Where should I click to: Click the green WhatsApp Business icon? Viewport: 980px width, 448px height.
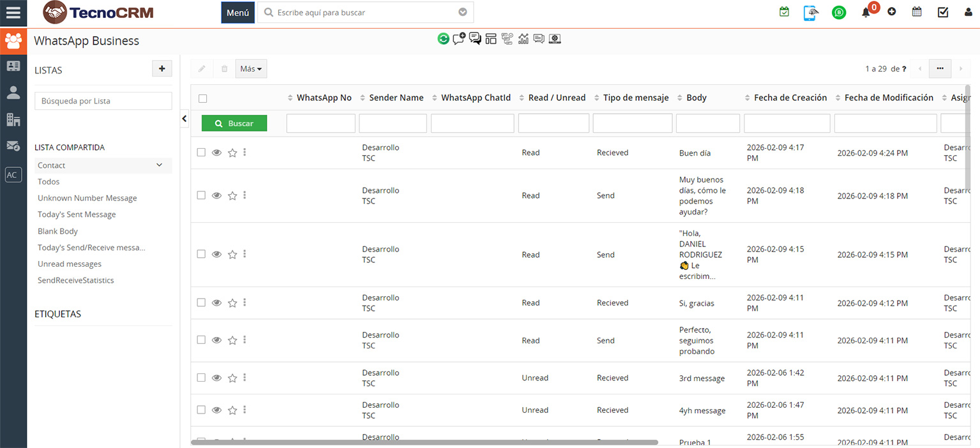pos(839,12)
